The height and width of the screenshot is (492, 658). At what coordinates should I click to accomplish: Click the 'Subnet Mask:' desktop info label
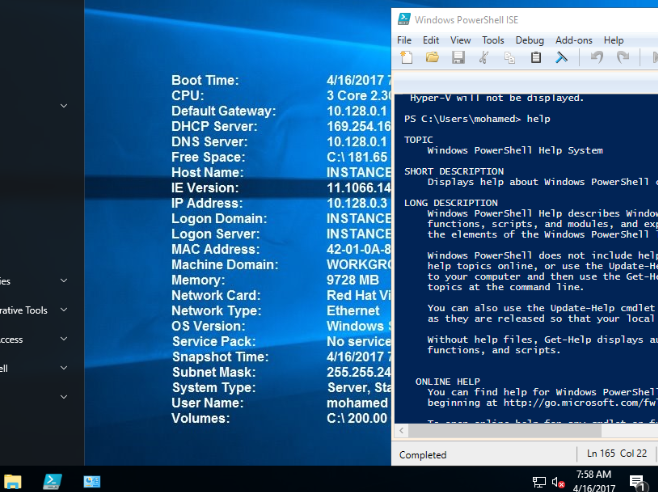click(214, 372)
